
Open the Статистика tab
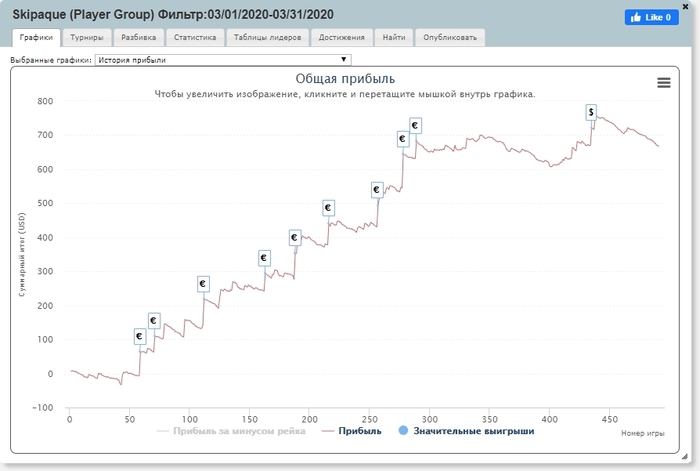pyautogui.click(x=195, y=38)
